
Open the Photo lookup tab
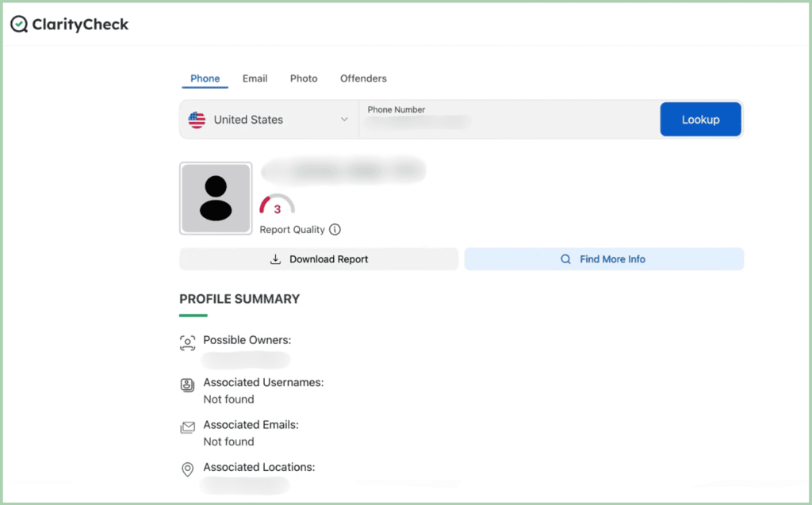click(x=304, y=78)
